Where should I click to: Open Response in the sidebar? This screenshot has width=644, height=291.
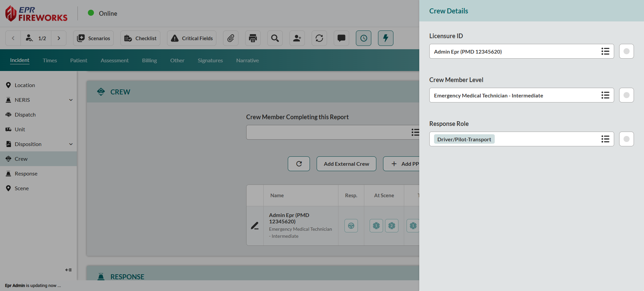pyautogui.click(x=38, y=173)
